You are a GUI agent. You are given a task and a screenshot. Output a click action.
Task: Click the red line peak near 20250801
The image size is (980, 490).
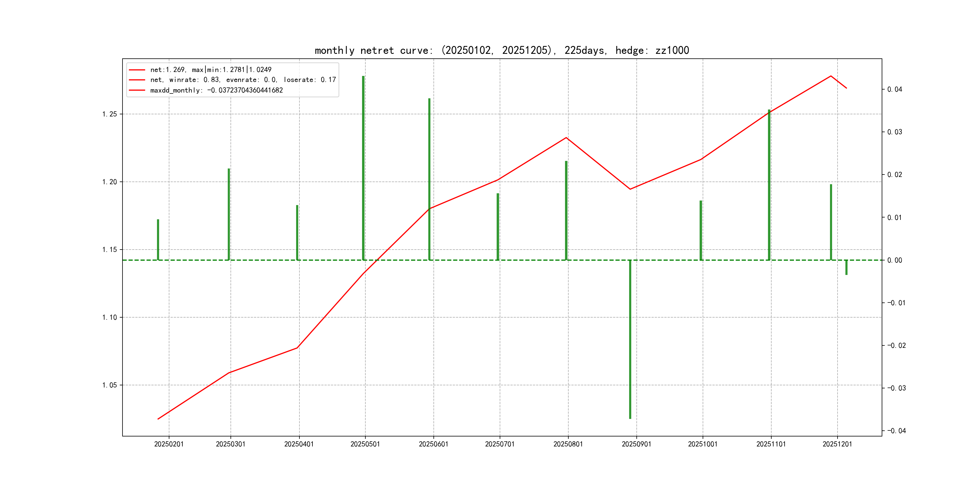pyautogui.click(x=566, y=138)
